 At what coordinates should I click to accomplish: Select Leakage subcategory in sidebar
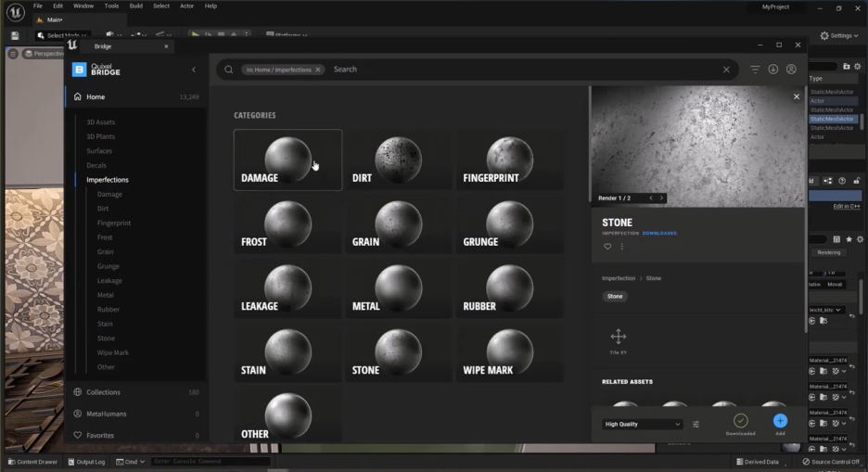(x=109, y=281)
